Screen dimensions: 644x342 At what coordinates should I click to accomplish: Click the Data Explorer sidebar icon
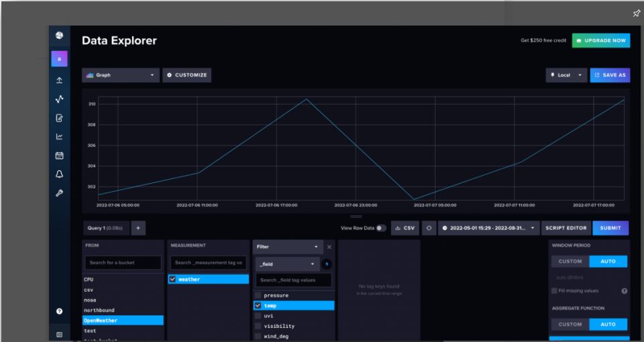click(59, 99)
